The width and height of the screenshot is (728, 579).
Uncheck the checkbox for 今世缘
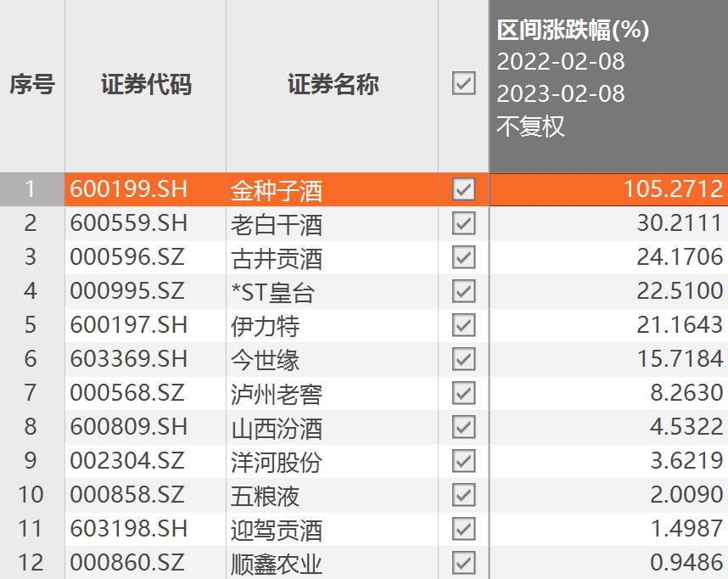(463, 360)
